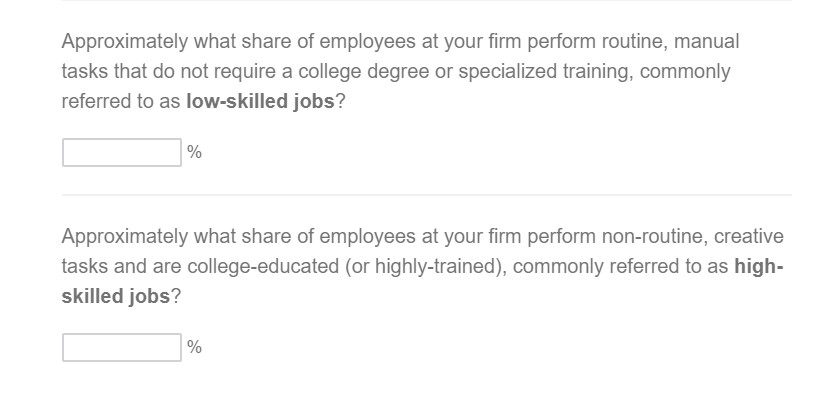Click the percent sign beside the high-skilled input
Screen dimensions: 837x412
pos(194,347)
